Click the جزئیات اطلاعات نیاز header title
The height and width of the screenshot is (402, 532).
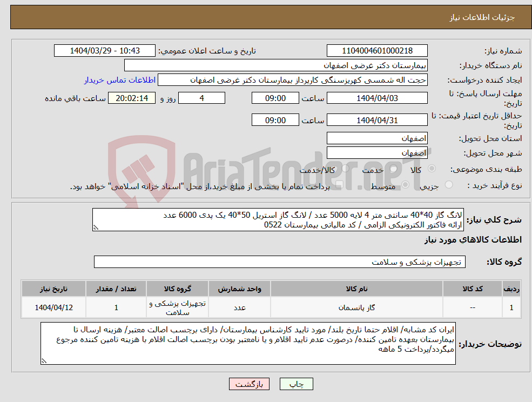pos(482,17)
